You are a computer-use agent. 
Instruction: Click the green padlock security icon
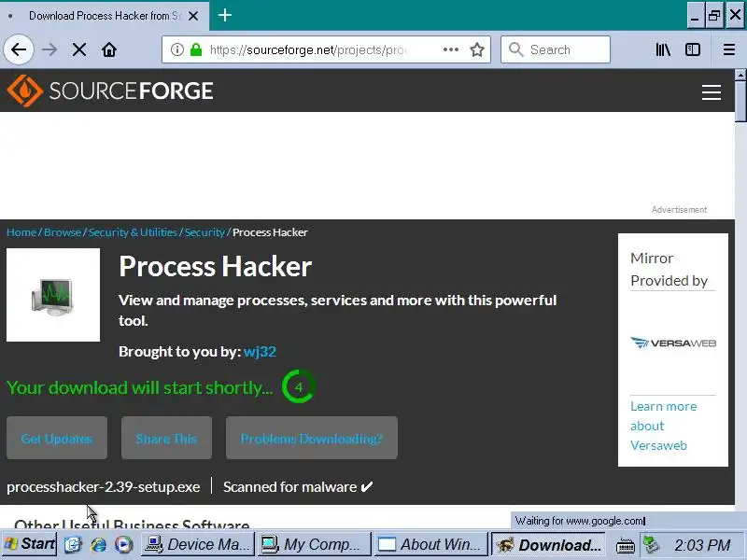(x=196, y=49)
